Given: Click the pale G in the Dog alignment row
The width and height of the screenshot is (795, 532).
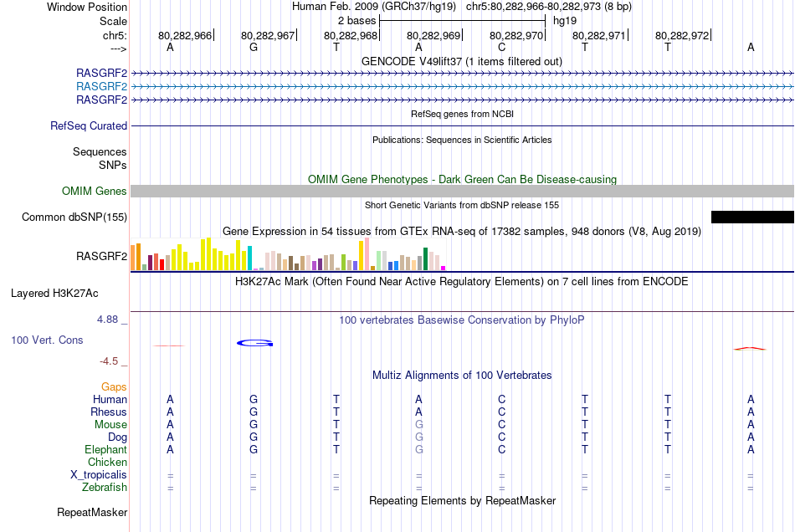Looking at the screenshot, I should coord(418,437).
